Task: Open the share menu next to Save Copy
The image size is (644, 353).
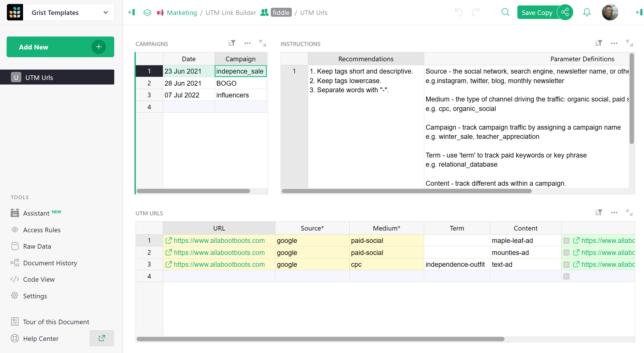Action: tap(565, 12)
